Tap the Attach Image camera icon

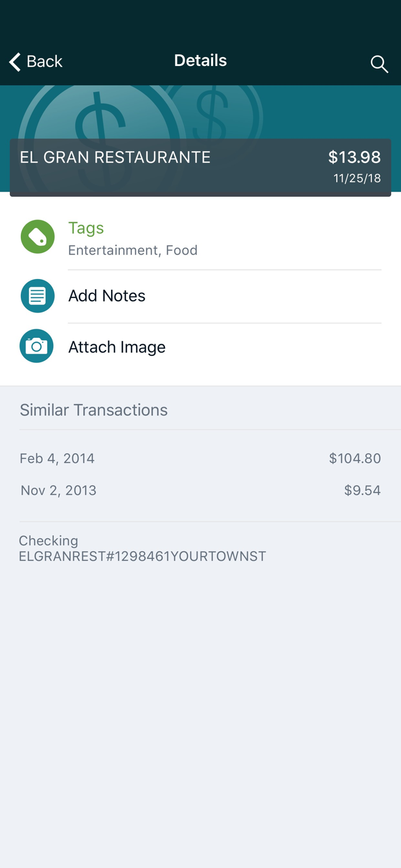click(x=36, y=346)
